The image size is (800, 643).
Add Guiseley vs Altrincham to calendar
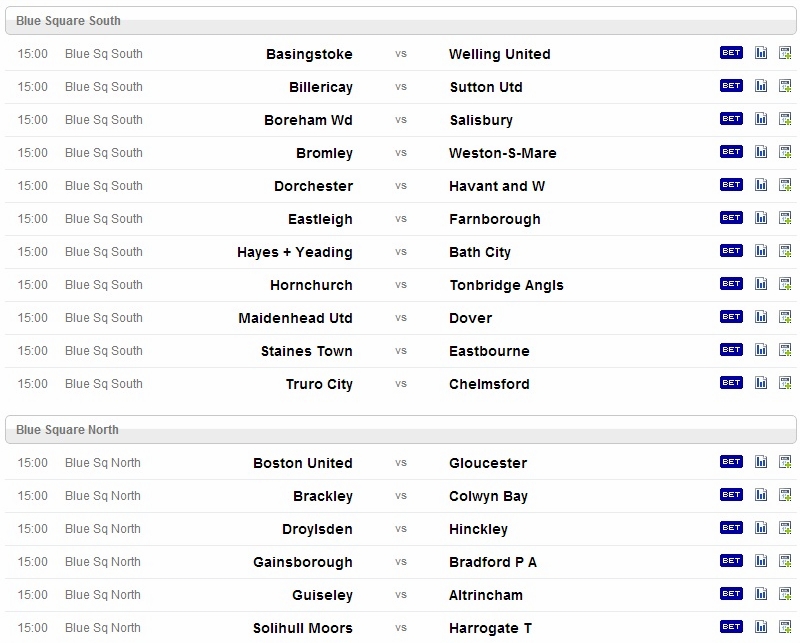pos(785,593)
